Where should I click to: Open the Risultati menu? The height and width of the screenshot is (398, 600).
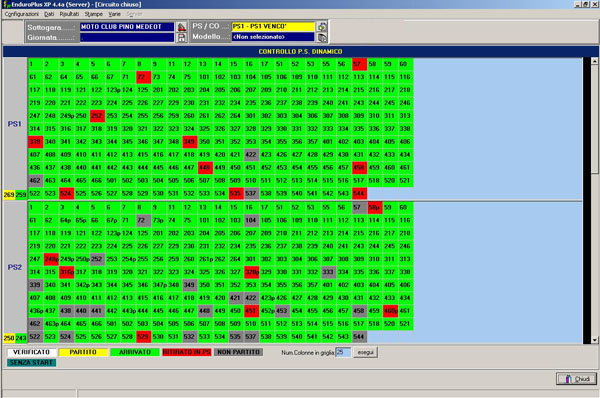69,14
